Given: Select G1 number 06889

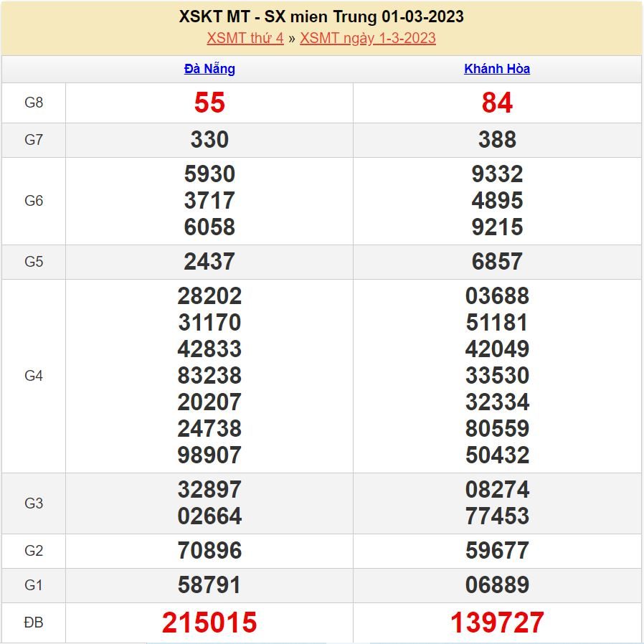Looking at the screenshot, I should [497, 585].
